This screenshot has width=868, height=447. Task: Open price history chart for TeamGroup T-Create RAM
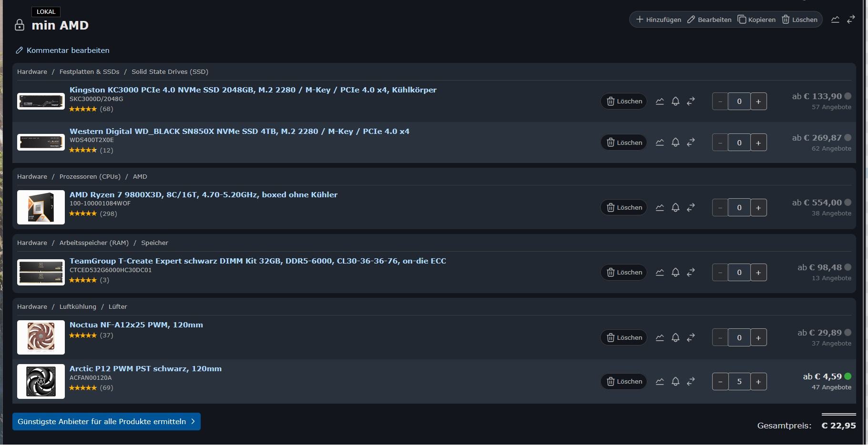[660, 272]
